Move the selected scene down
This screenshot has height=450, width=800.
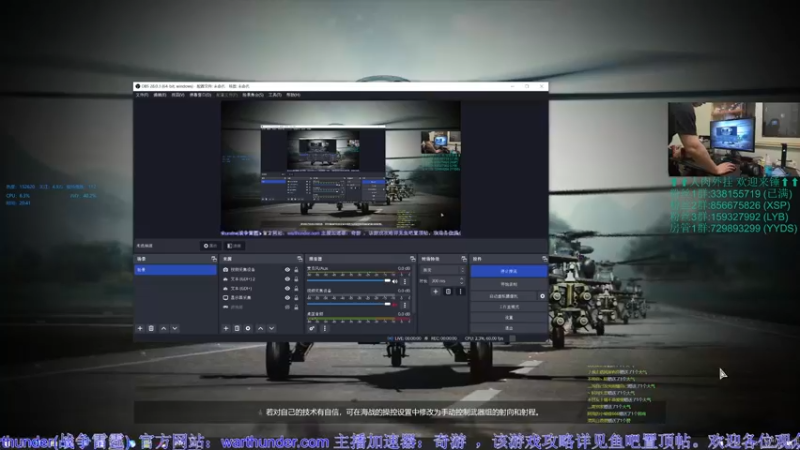click(174, 329)
